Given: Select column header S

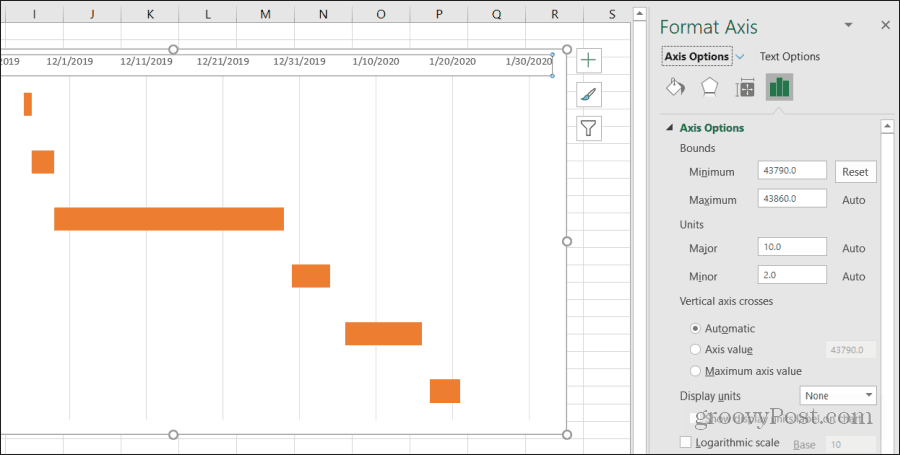Looking at the screenshot, I should coord(612,14).
